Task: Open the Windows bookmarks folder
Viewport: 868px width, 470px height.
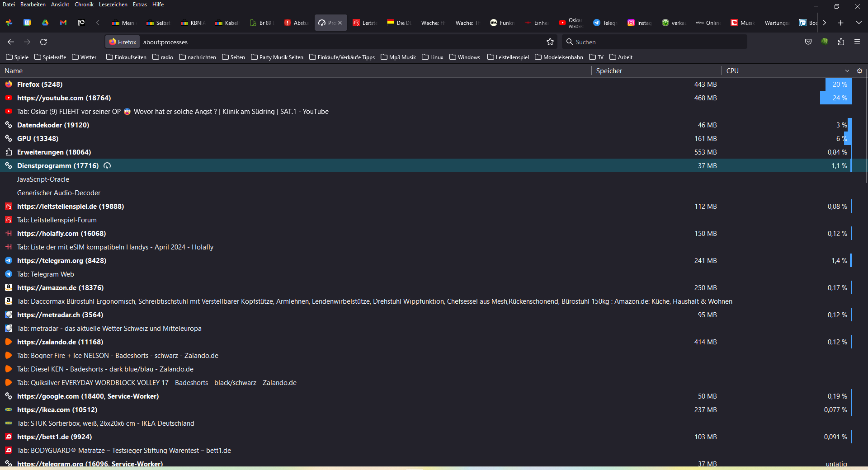Action: (x=465, y=57)
